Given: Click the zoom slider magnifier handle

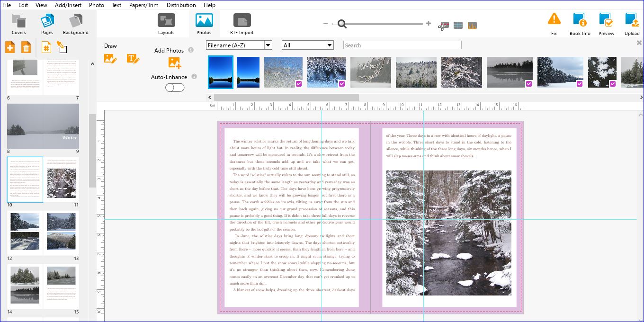Looking at the screenshot, I should tap(341, 24).
